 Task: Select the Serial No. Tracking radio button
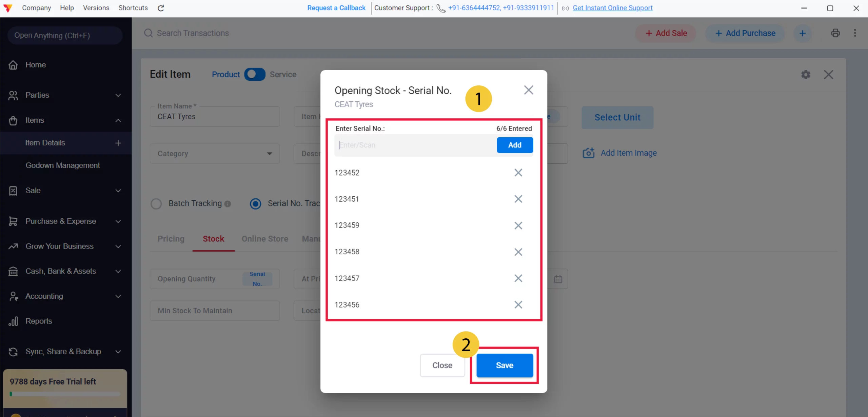pyautogui.click(x=255, y=203)
